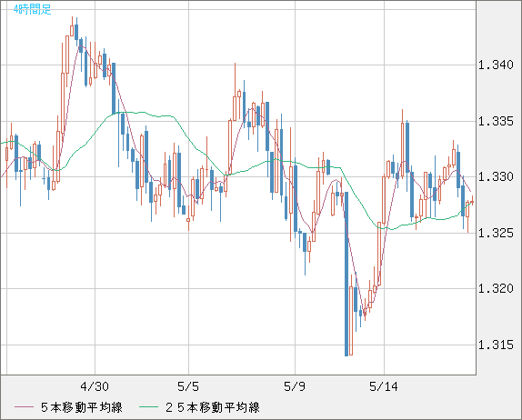Click the tall red candle rising from 1.314
522x420 pixels.
coord(351,315)
